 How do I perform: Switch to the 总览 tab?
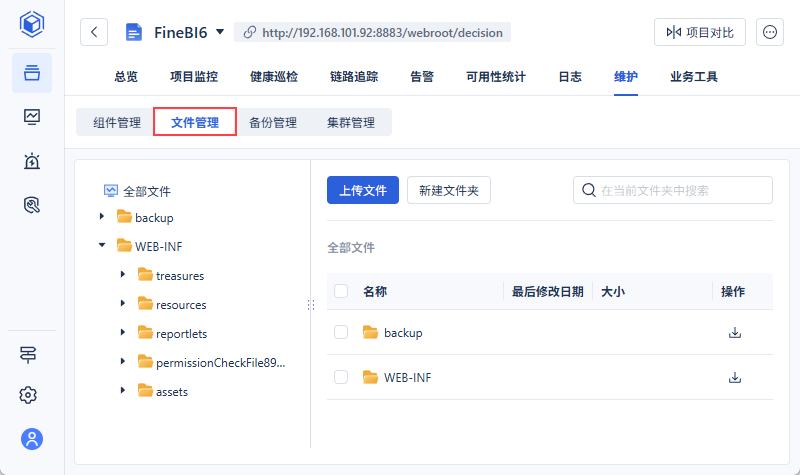click(126, 77)
